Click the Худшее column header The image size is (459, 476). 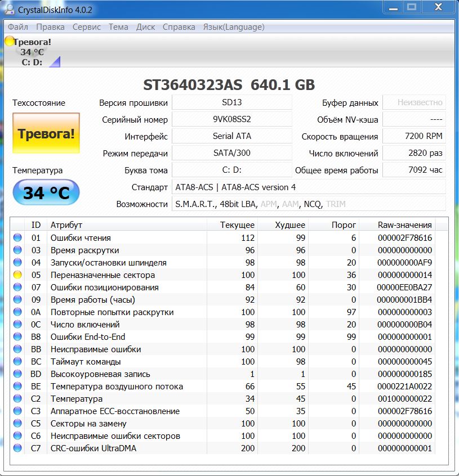tap(283, 225)
